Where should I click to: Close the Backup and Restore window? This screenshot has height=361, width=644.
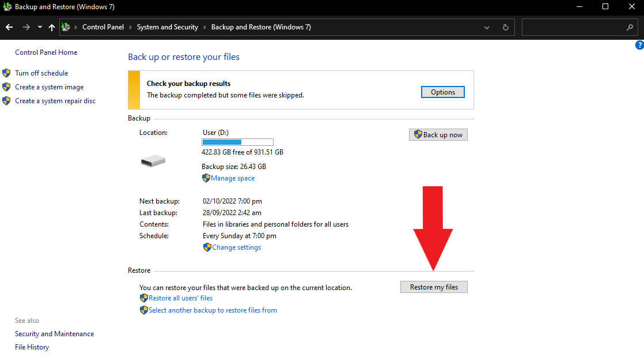(x=632, y=6)
